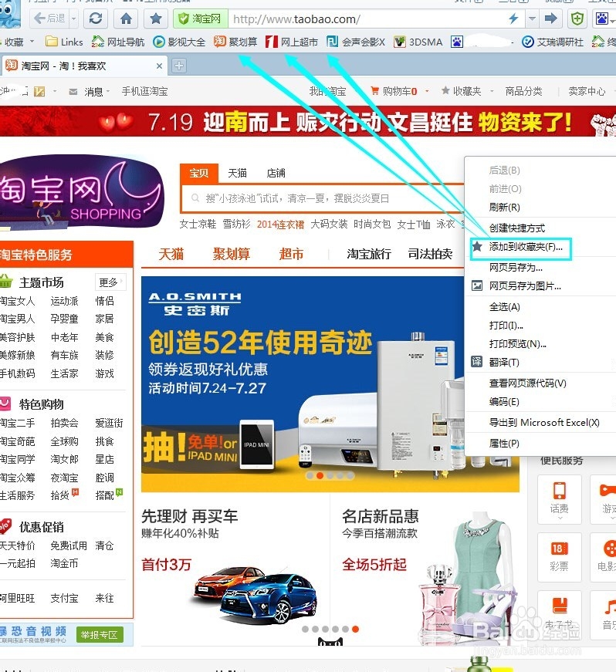The height and width of the screenshot is (672, 616).
Task: Click the Taobao search input field
Action: [x=323, y=198]
